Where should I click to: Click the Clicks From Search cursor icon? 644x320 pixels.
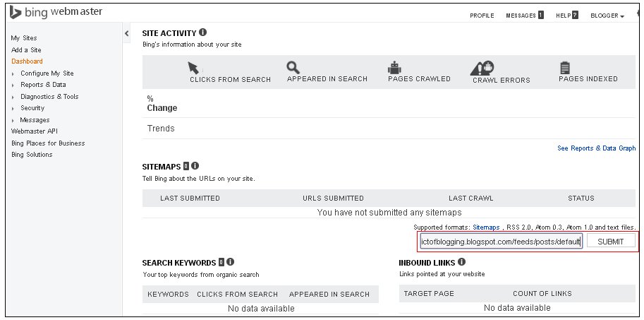pyautogui.click(x=193, y=67)
